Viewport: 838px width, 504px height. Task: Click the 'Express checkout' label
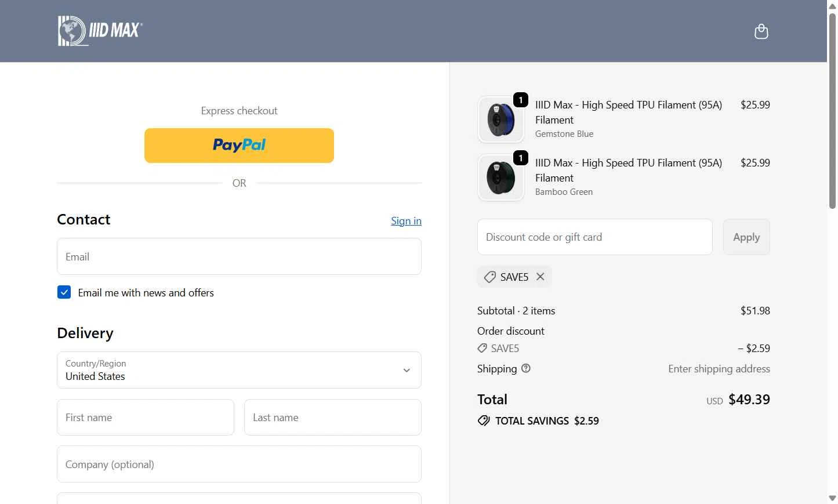click(x=239, y=111)
